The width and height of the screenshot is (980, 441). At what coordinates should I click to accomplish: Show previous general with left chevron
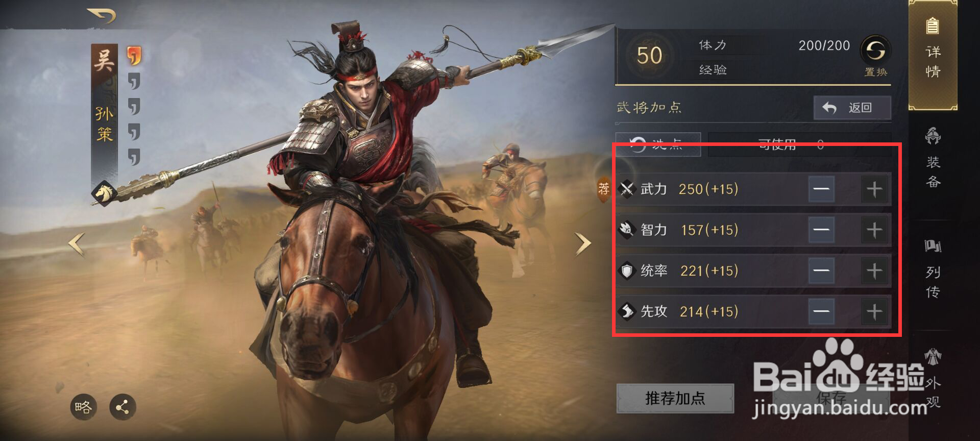[77, 244]
